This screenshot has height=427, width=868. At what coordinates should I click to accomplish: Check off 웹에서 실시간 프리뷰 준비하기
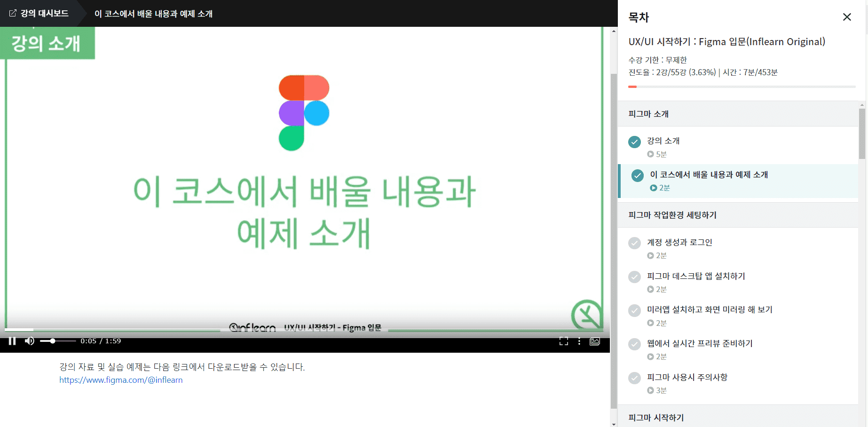[634, 344]
